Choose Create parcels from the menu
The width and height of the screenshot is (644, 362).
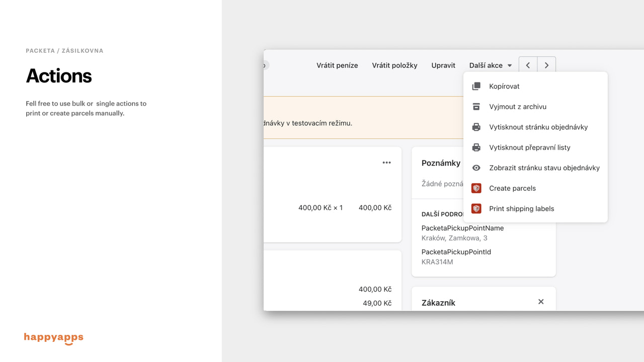[x=512, y=188]
